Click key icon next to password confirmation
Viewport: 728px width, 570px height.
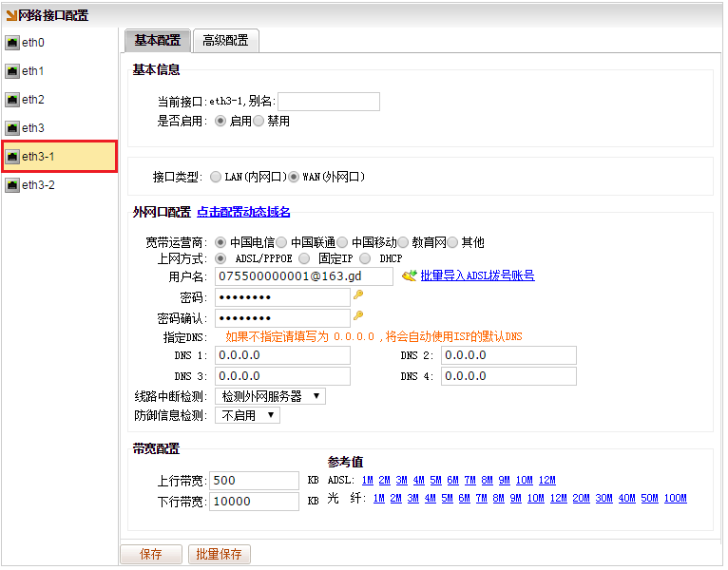[358, 316]
